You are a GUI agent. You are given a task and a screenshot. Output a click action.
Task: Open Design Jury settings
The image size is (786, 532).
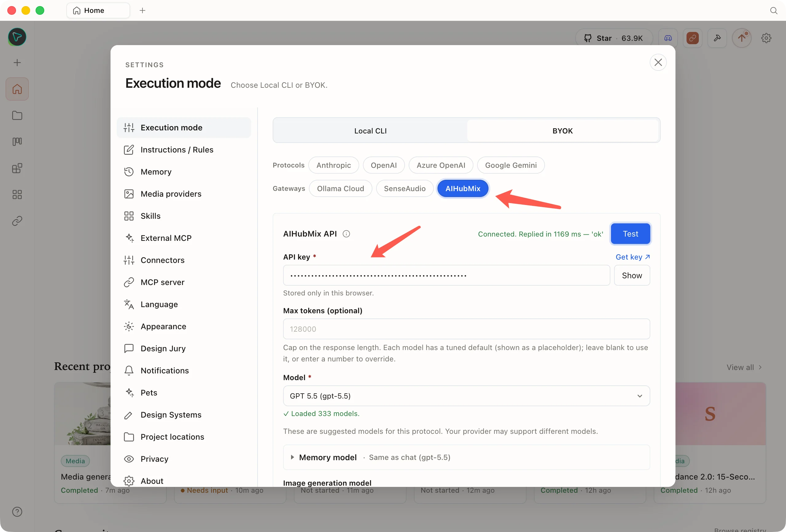coord(184,349)
